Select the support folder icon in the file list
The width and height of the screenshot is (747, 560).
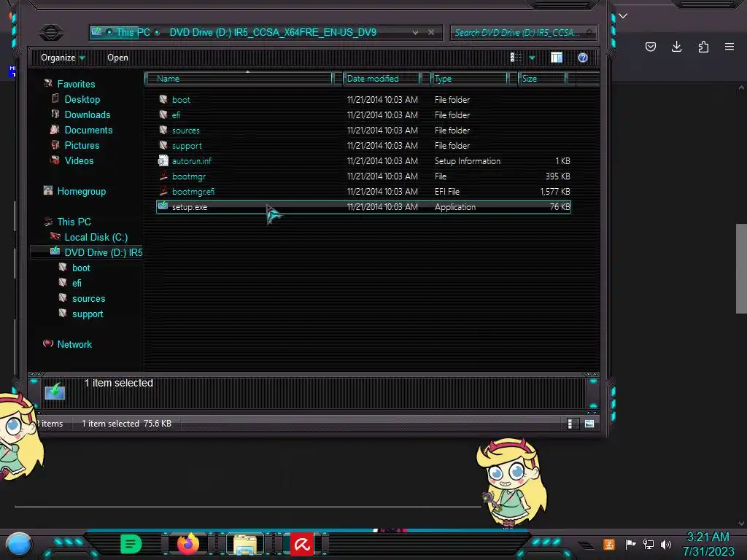pos(163,145)
